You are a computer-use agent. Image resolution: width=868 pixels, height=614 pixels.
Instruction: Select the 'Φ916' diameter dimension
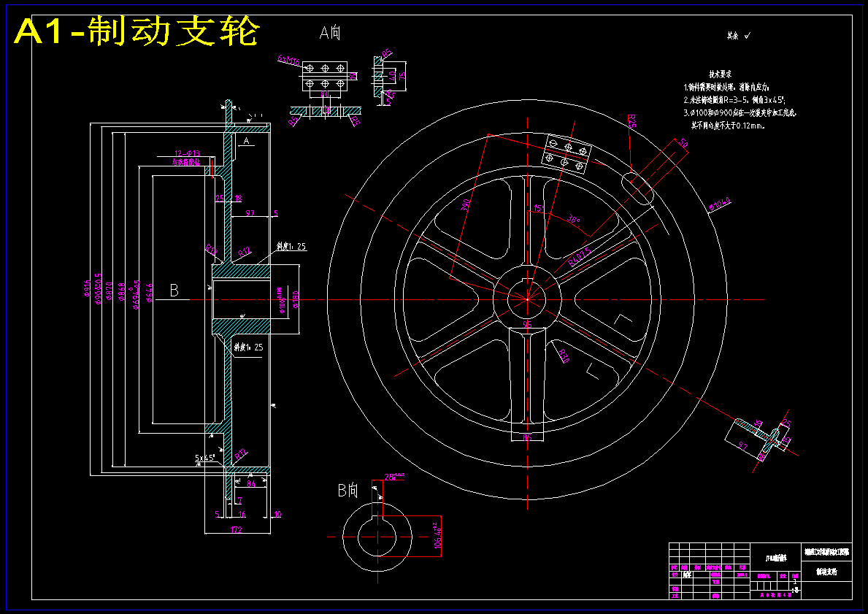[x=87, y=288]
